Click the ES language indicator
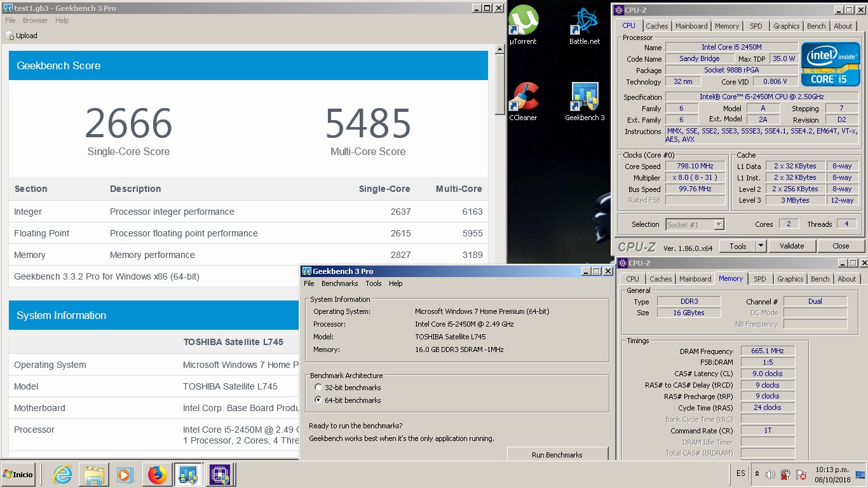Viewport: 868px width, 488px height. click(741, 474)
